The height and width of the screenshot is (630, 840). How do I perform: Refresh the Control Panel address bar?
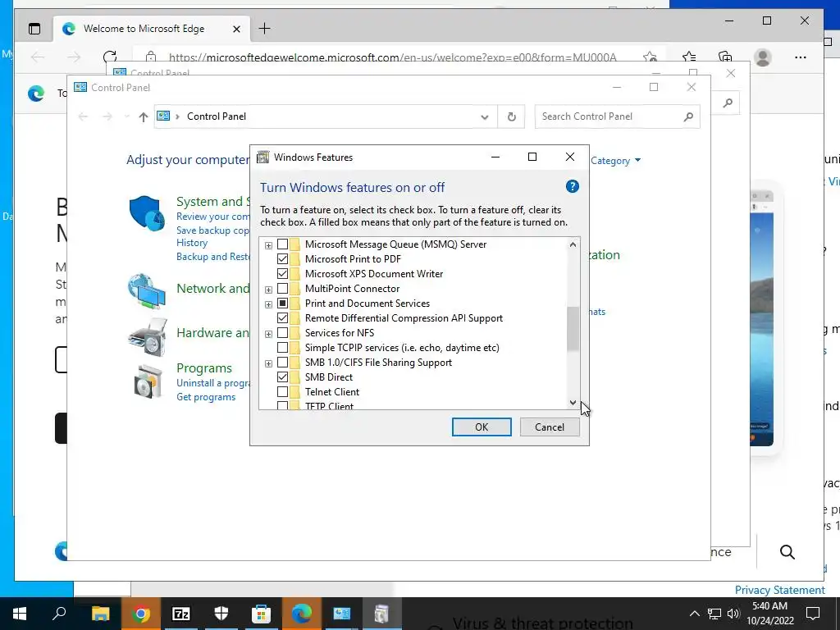pyautogui.click(x=511, y=116)
